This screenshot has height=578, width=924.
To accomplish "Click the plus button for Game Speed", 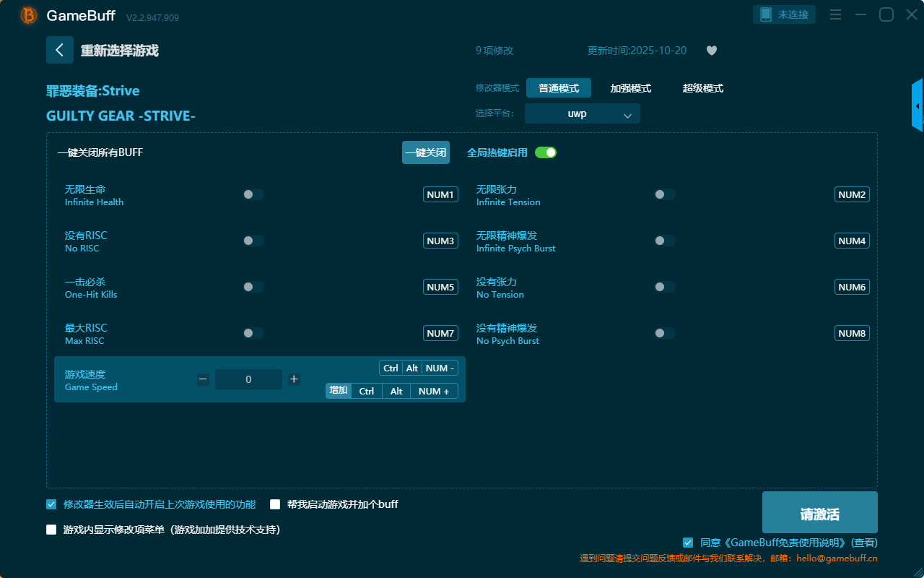I will pyautogui.click(x=294, y=379).
